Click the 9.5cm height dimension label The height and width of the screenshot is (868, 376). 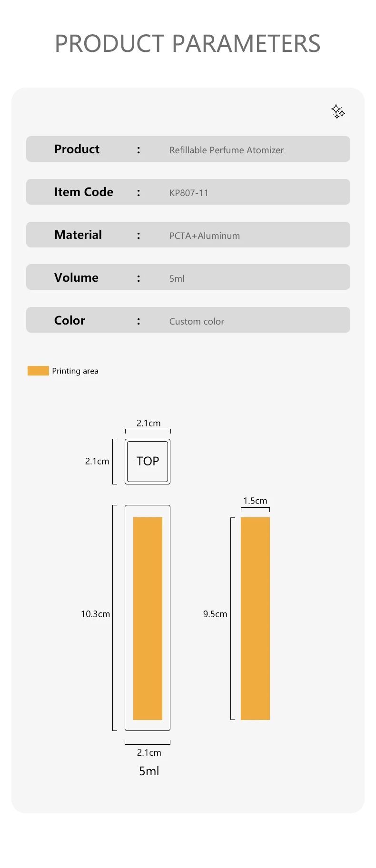(215, 614)
